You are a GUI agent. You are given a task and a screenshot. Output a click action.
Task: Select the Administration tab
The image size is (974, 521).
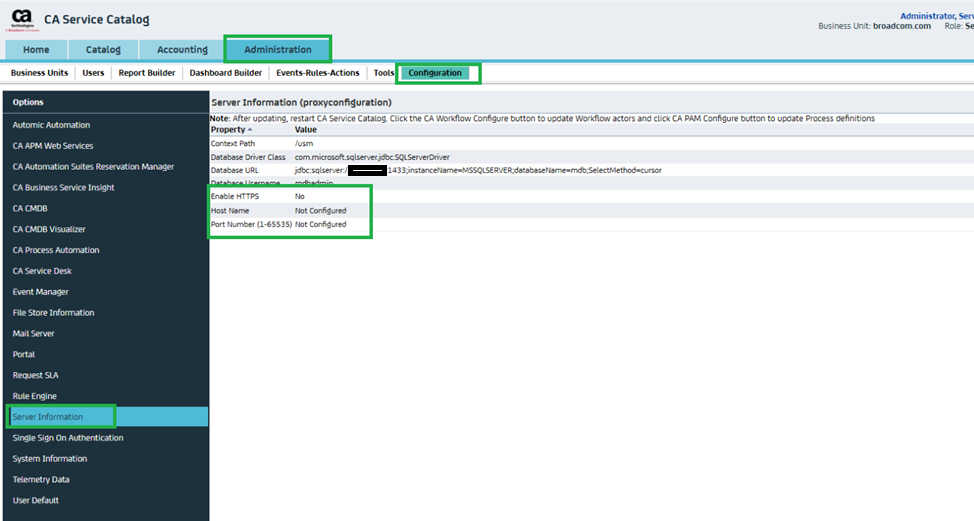[x=278, y=50]
